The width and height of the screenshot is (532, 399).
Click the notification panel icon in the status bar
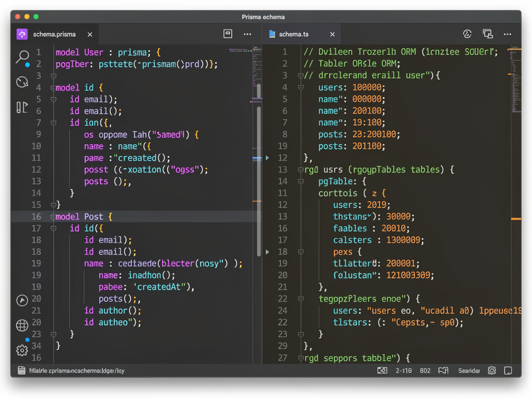tap(508, 370)
